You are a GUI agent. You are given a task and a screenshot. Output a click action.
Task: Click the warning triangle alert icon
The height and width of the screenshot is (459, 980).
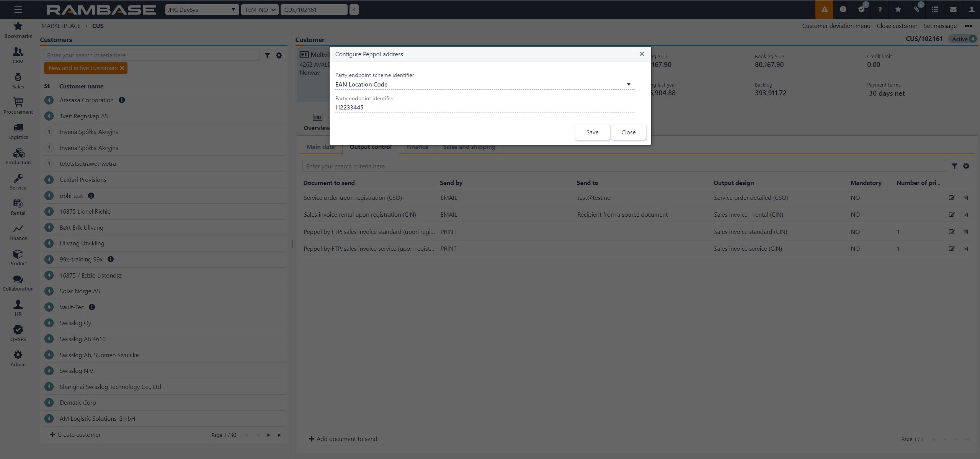point(824,10)
